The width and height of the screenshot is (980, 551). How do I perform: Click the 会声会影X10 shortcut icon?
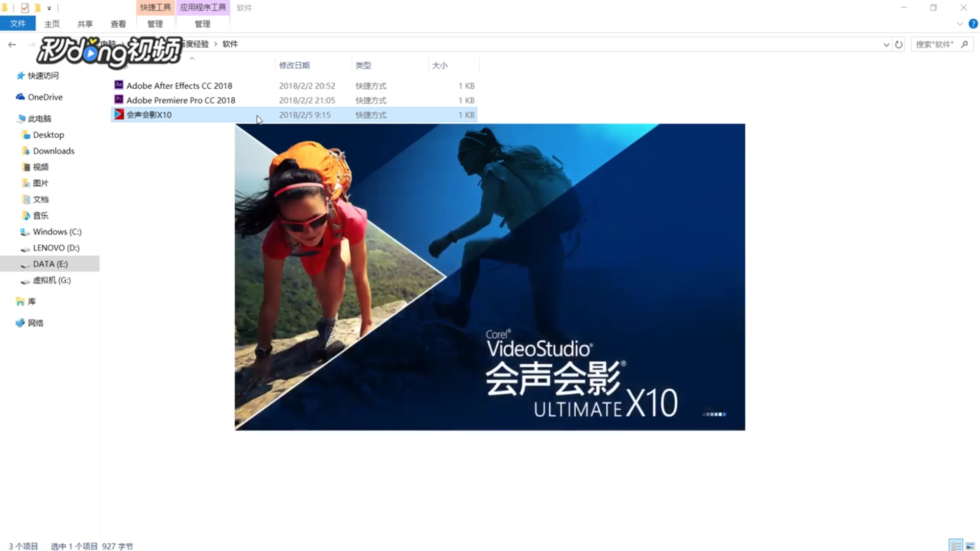click(118, 114)
